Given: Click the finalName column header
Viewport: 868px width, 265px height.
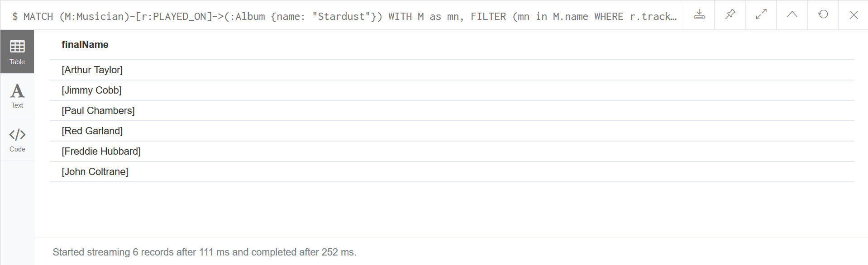Looking at the screenshot, I should [85, 44].
